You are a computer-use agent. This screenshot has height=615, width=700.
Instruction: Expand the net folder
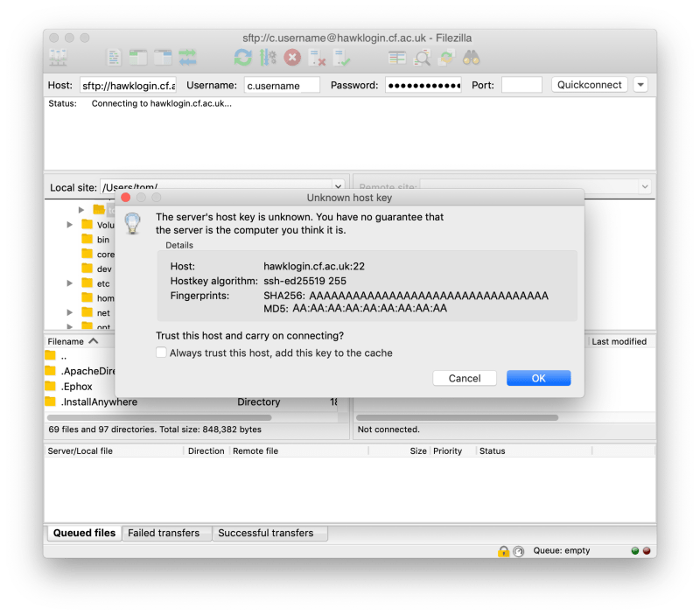click(x=70, y=312)
